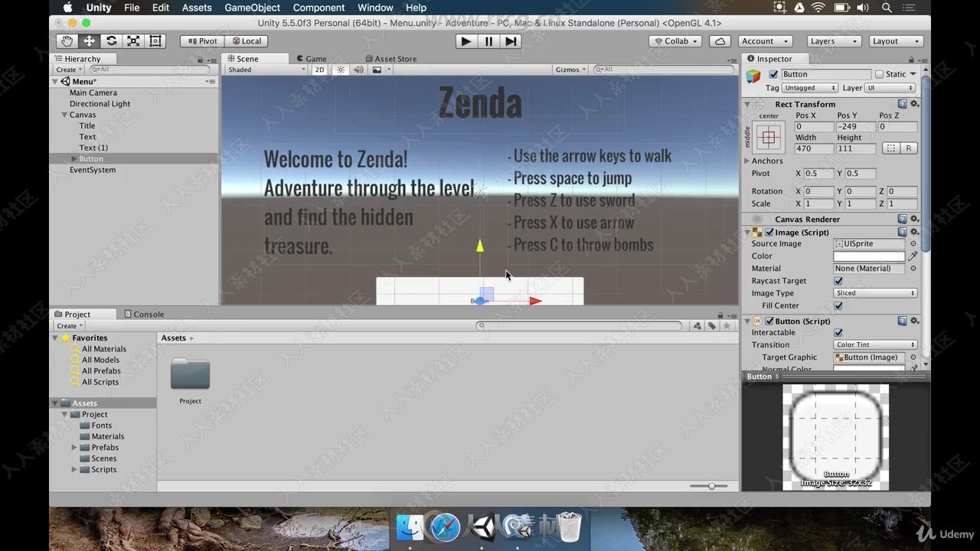Open Rect Transform gear settings menu

pyautogui.click(x=914, y=104)
